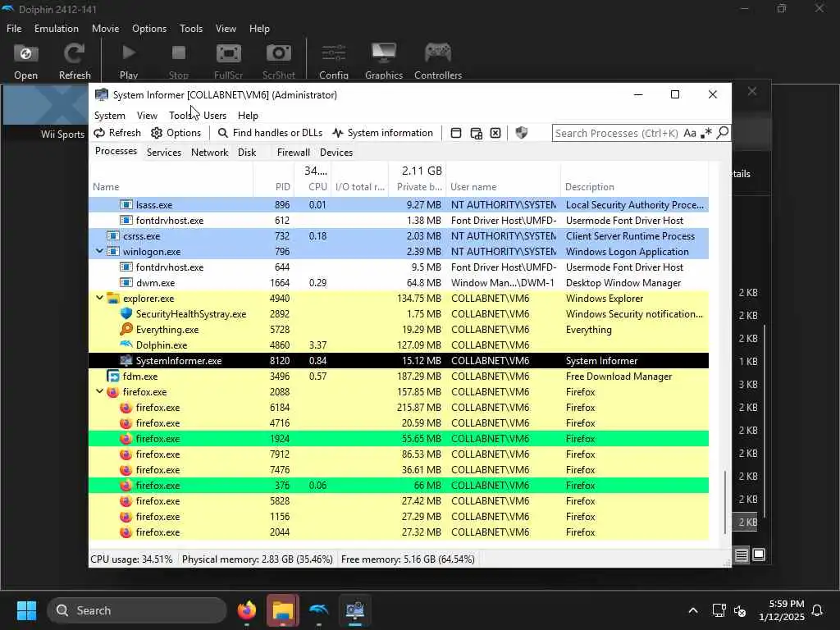This screenshot has height=630, width=840.
Task: Open System information graph button
Action: click(x=382, y=133)
